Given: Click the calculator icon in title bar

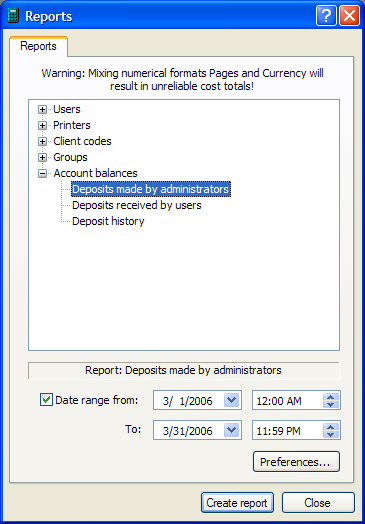Looking at the screenshot, I should (13, 16).
